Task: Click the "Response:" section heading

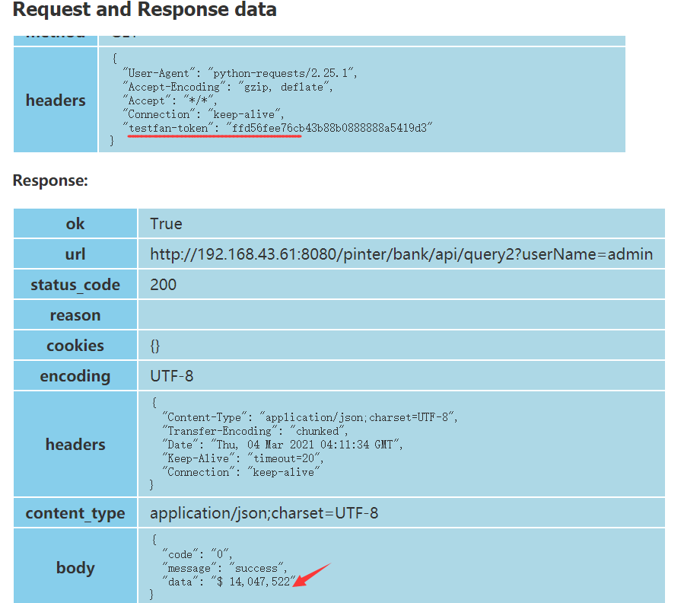Action: [x=50, y=181]
